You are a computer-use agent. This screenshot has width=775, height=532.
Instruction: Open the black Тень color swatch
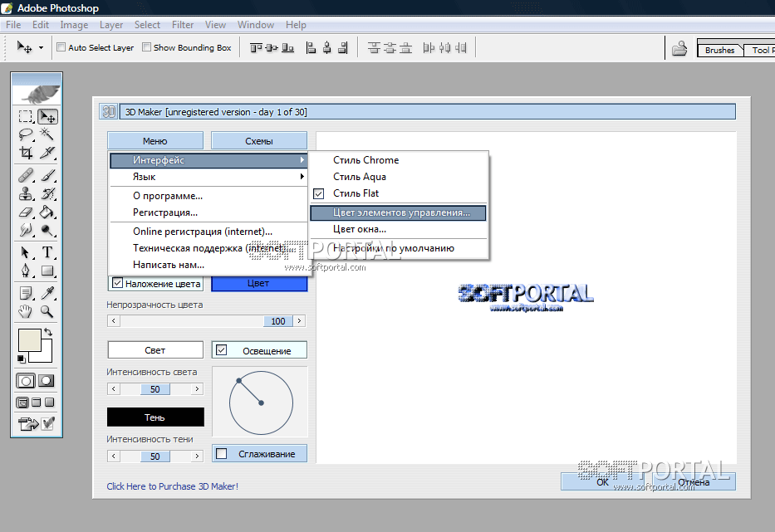pyautogui.click(x=155, y=417)
